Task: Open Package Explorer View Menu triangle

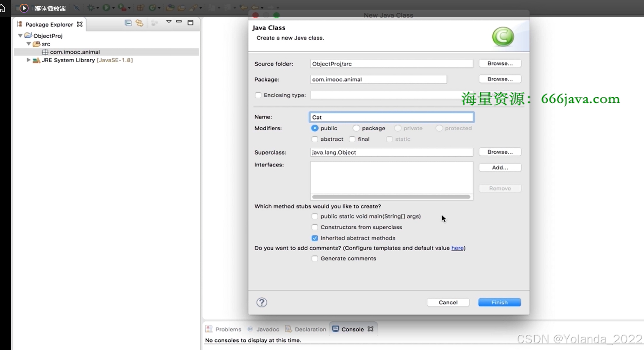Action: coord(169,21)
